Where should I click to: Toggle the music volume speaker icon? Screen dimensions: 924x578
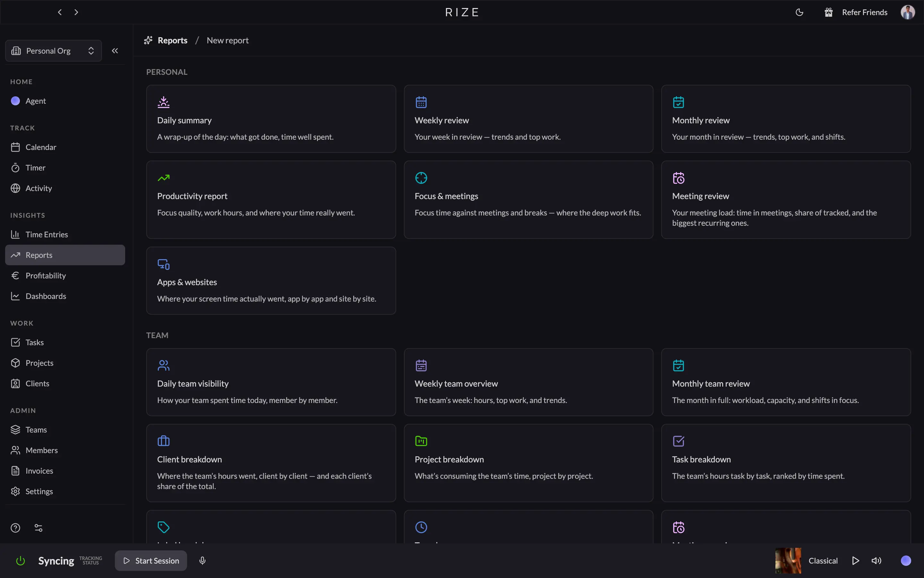(x=876, y=561)
